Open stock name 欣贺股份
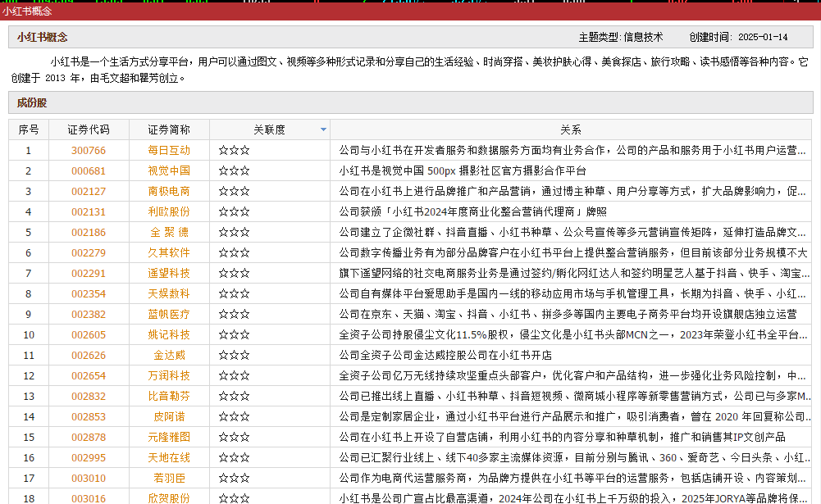The width and height of the screenshot is (821, 504). [x=169, y=499]
